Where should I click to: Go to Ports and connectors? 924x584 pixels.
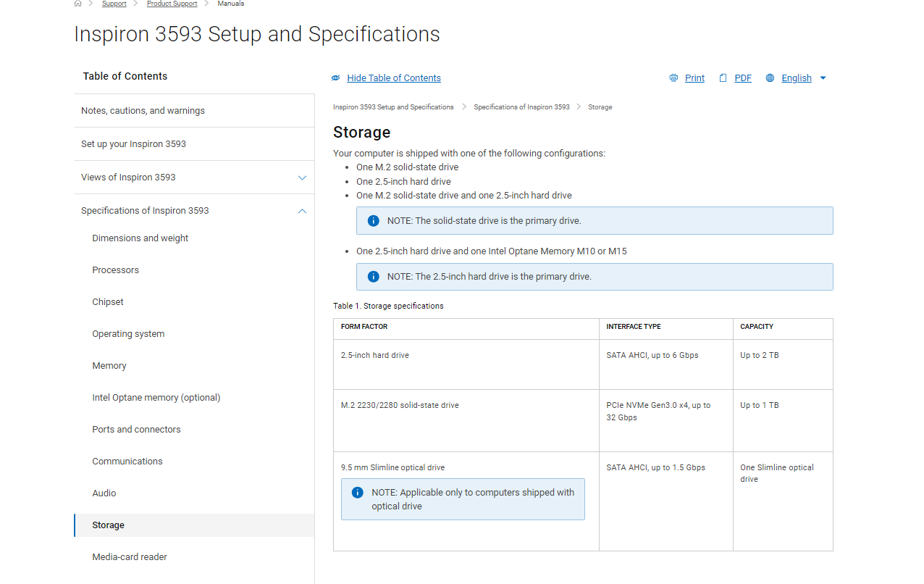coord(136,430)
